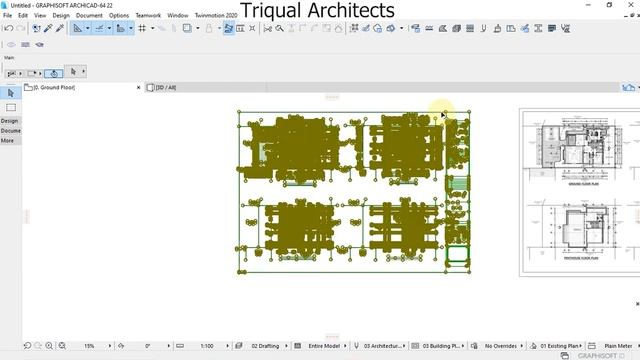The image size is (640, 360).
Task: Open the Teamwork menu
Action: click(x=148, y=15)
